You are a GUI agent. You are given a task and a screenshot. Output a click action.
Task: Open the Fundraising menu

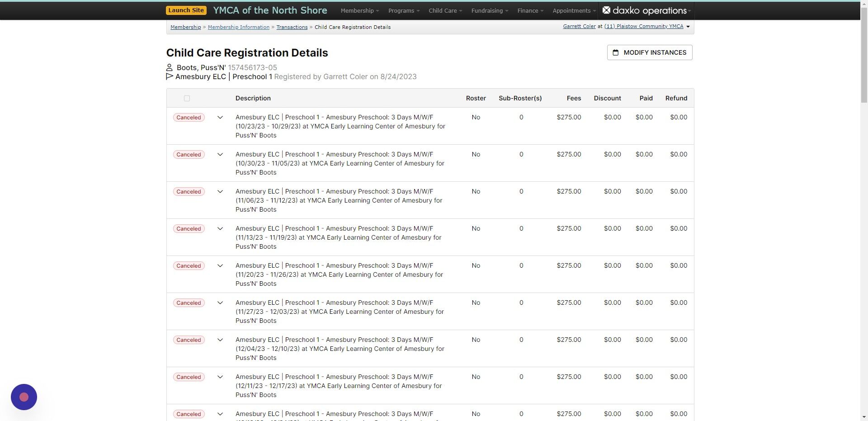click(490, 10)
